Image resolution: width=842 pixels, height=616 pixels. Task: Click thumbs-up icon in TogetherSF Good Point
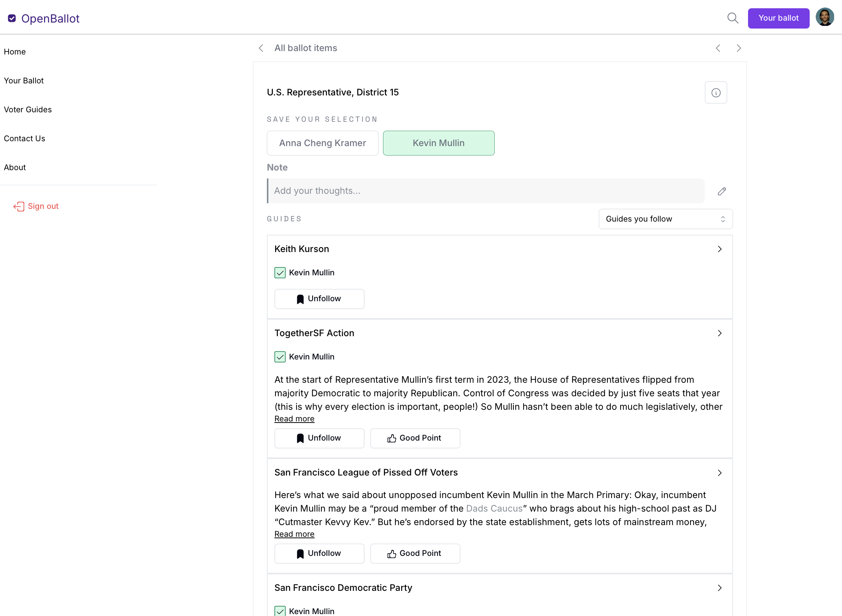coord(392,438)
